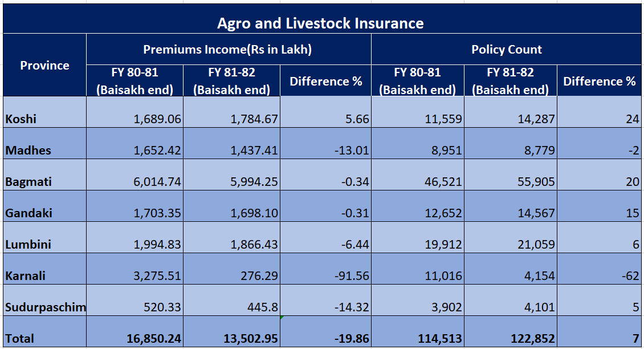Click the Madhes premium difference cell -13.01
644x349 pixels.
[x=325, y=151]
